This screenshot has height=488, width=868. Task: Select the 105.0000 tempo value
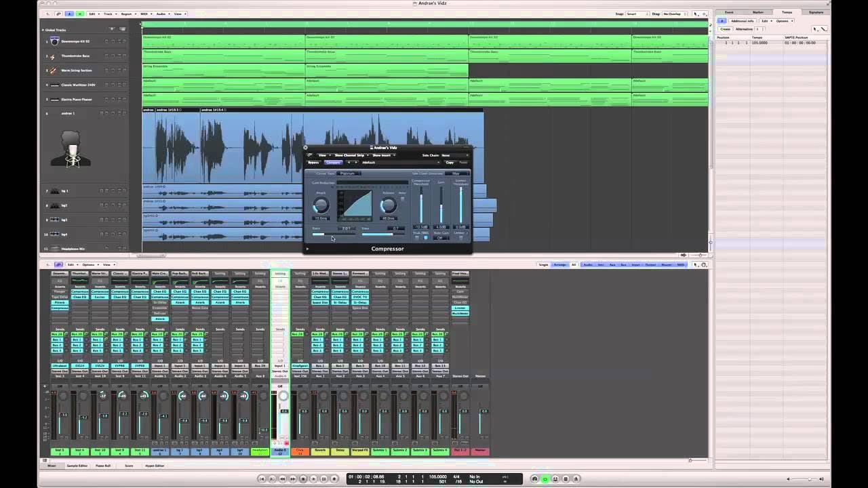point(759,43)
